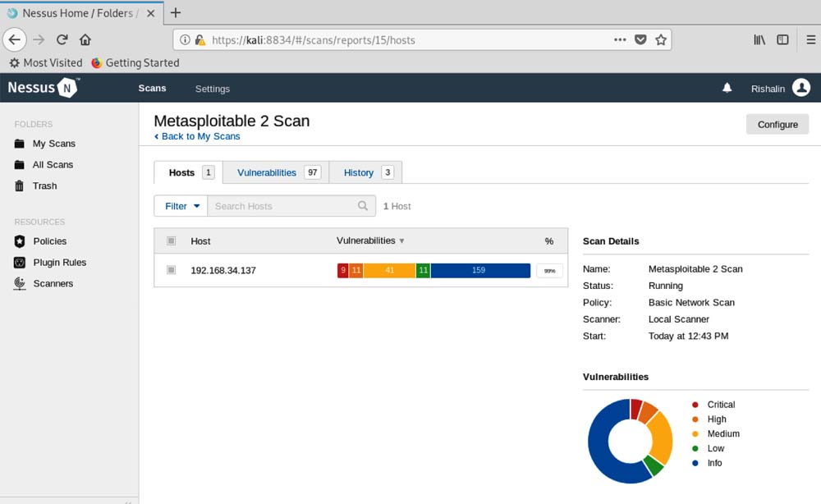Viewport: 821px width, 504px height.
Task: Open the Trash folder
Action: pyautogui.click(x=36, y=186)
